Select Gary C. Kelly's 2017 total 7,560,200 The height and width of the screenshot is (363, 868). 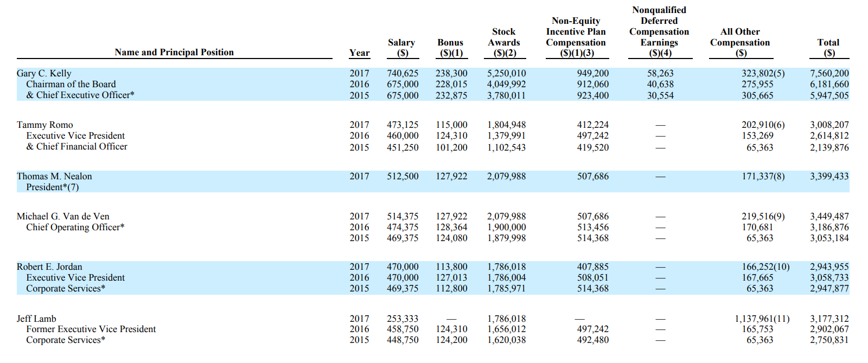pyautogui.click(x=829, y=73)
